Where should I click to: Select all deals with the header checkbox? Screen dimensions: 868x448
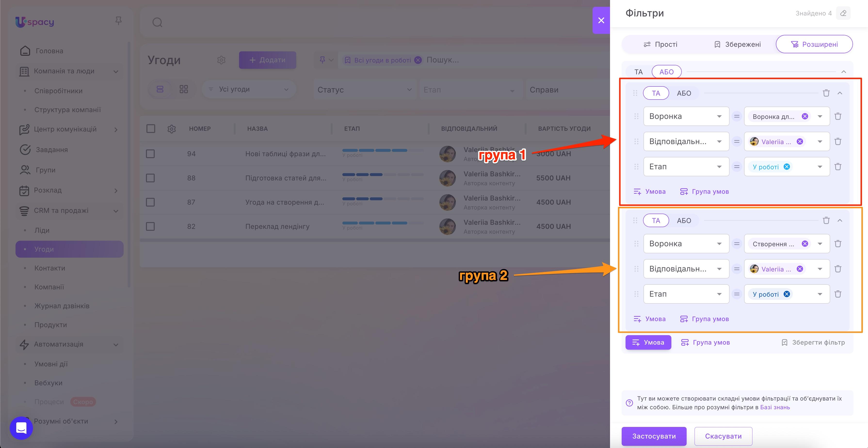tap(150, 129)
